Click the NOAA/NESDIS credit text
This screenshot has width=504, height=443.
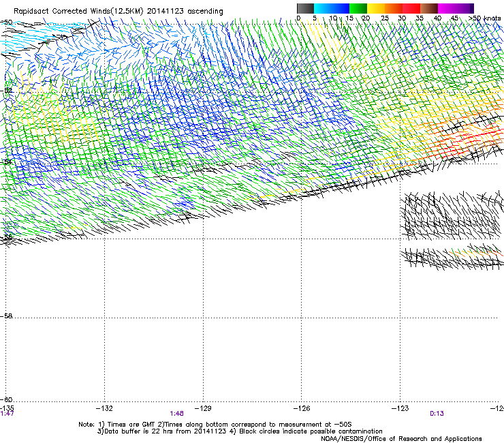pos(401,439)
